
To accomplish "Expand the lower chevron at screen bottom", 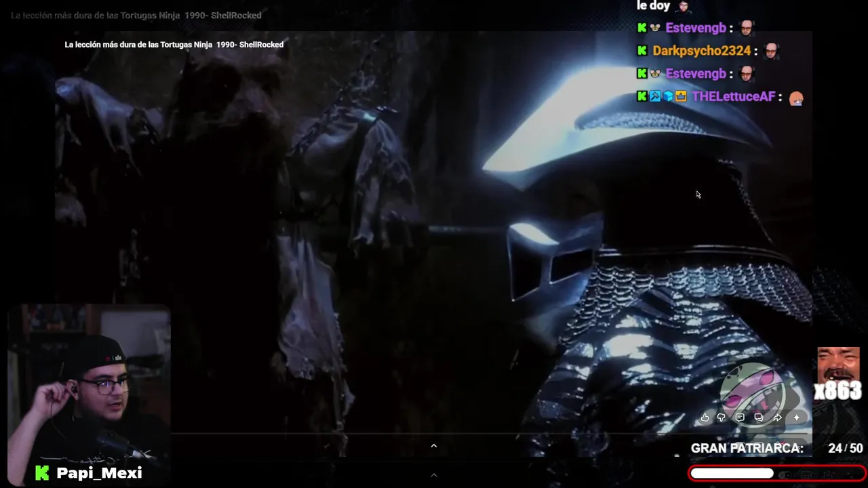I will click(434, 475).
